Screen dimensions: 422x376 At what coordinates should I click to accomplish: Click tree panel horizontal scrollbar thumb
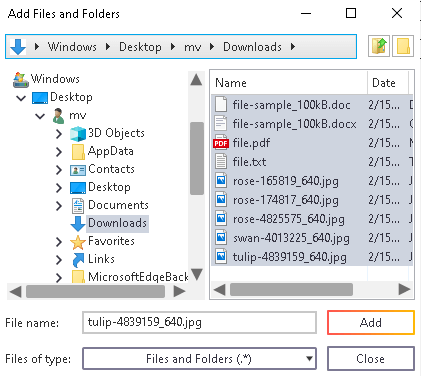pos(95,292)
